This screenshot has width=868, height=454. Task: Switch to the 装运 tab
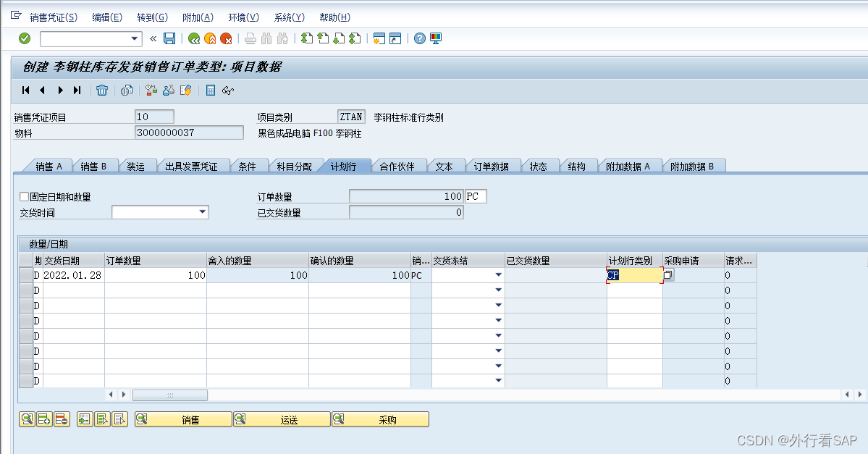pyautogui.click(x=135, y=166)
